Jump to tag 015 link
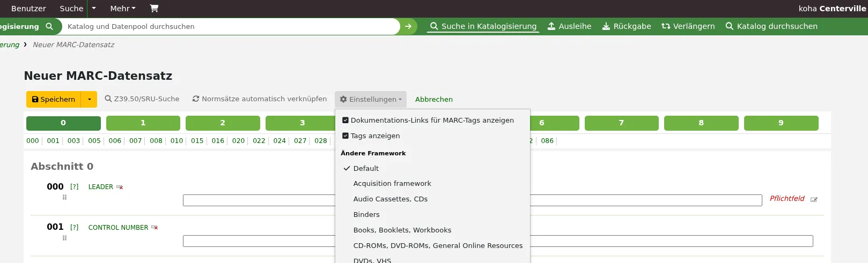The width and height of the screenshot is (868, 263). 197,141
